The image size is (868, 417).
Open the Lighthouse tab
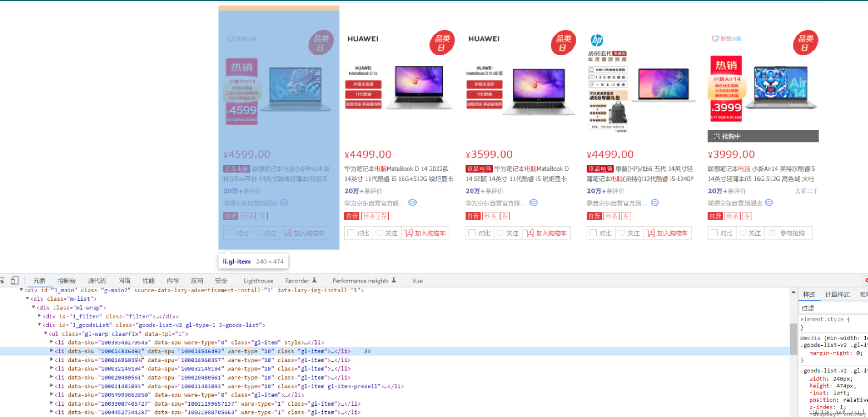click(258, 281)
